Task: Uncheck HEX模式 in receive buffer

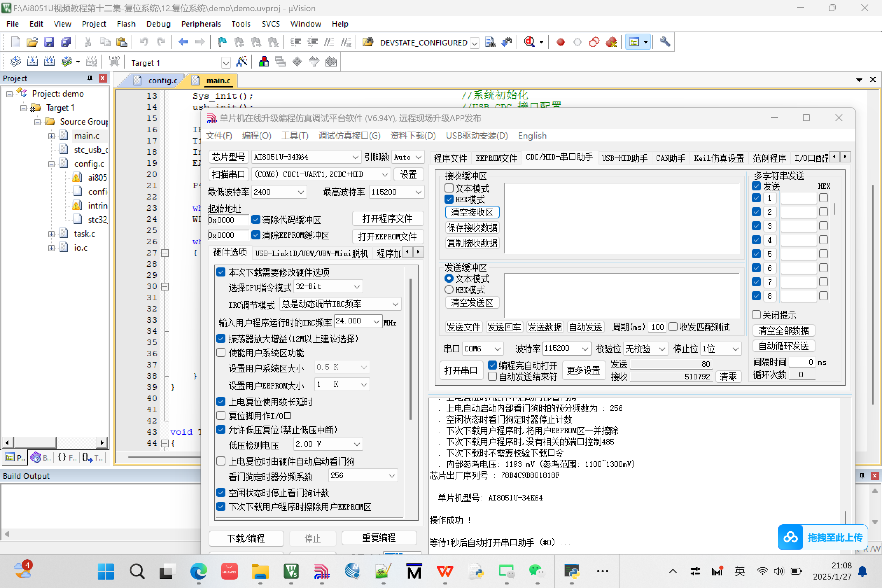Action: [x=449, y=199]
